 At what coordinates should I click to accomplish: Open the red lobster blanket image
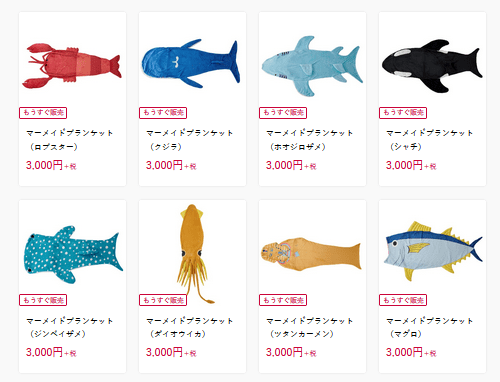72,66
